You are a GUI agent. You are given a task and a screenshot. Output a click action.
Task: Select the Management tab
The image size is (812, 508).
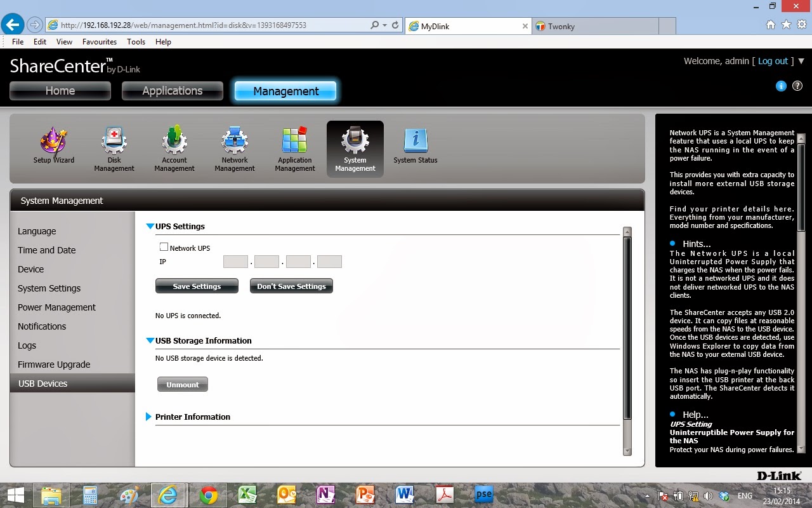click(x=286, y=91)
